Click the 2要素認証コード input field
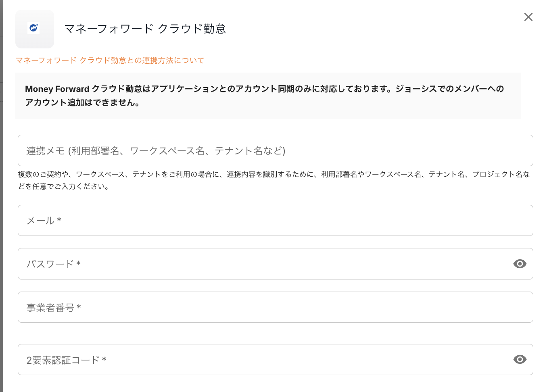This screenshot has width=547, height=392. pos(262,360)
